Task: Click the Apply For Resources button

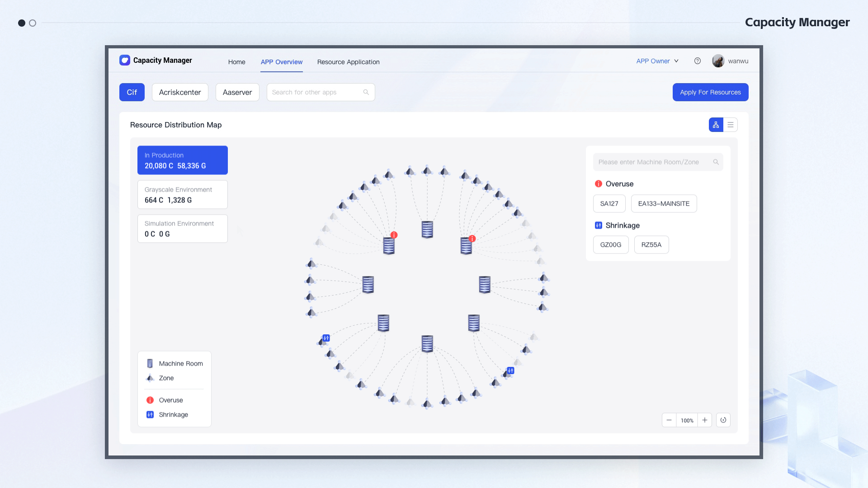Action: click(710, 92)
